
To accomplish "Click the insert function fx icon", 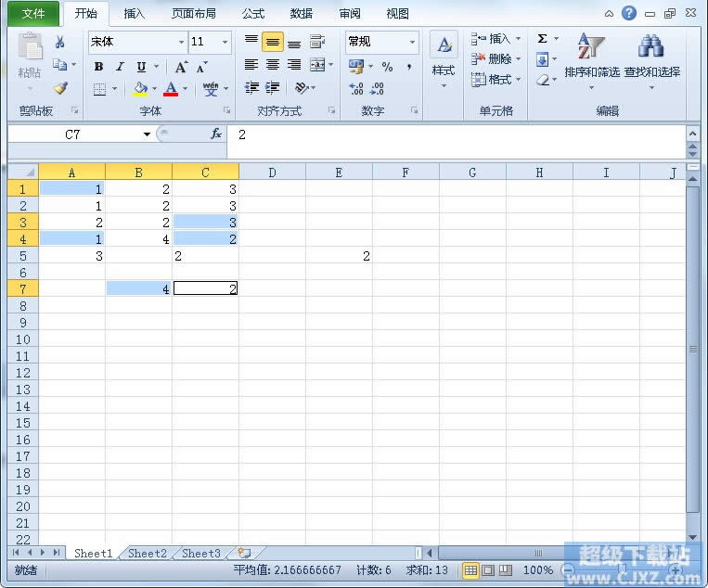I will click(216, 134).
